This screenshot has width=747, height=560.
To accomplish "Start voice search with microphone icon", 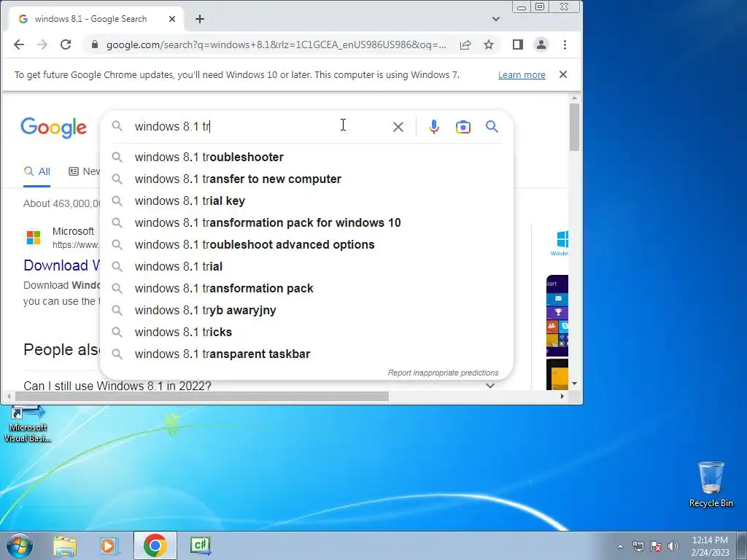I will 434,127.
